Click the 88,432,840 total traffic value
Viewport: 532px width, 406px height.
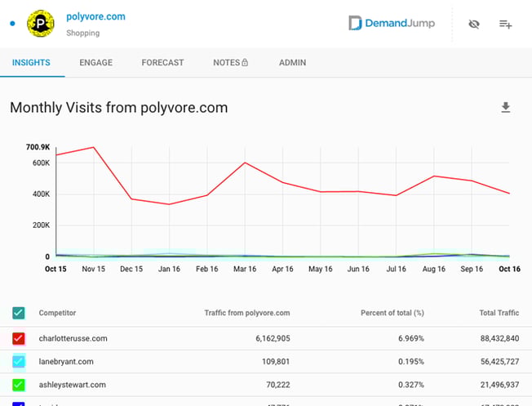499,338
